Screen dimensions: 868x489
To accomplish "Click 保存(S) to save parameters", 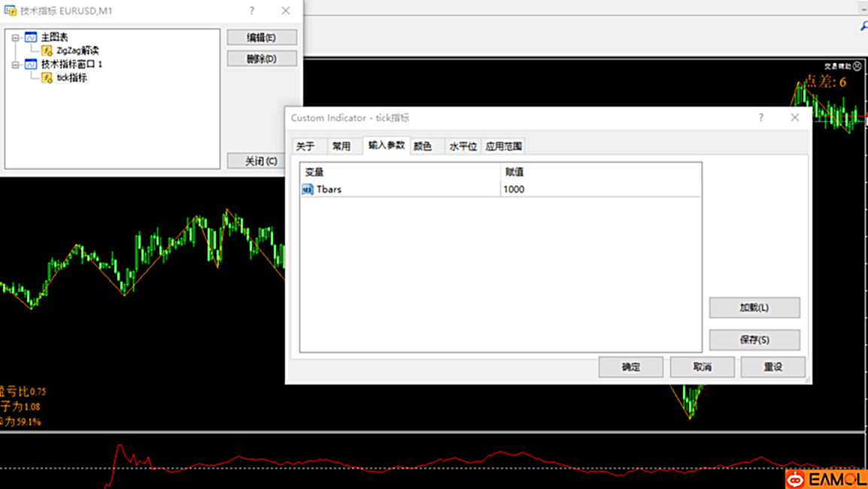I will (754, 340).
